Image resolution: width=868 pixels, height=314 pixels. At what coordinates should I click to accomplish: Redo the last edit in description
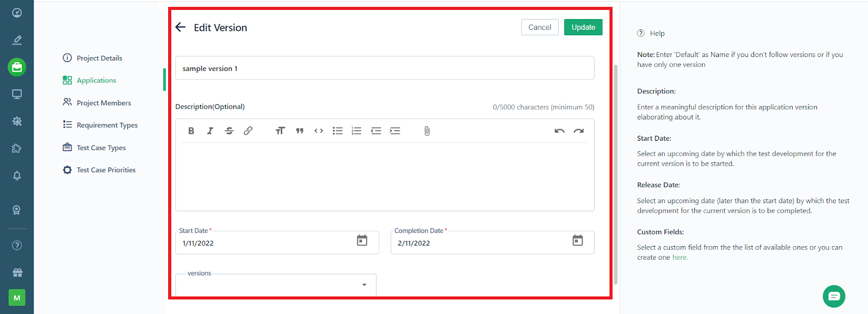(579, 131)
